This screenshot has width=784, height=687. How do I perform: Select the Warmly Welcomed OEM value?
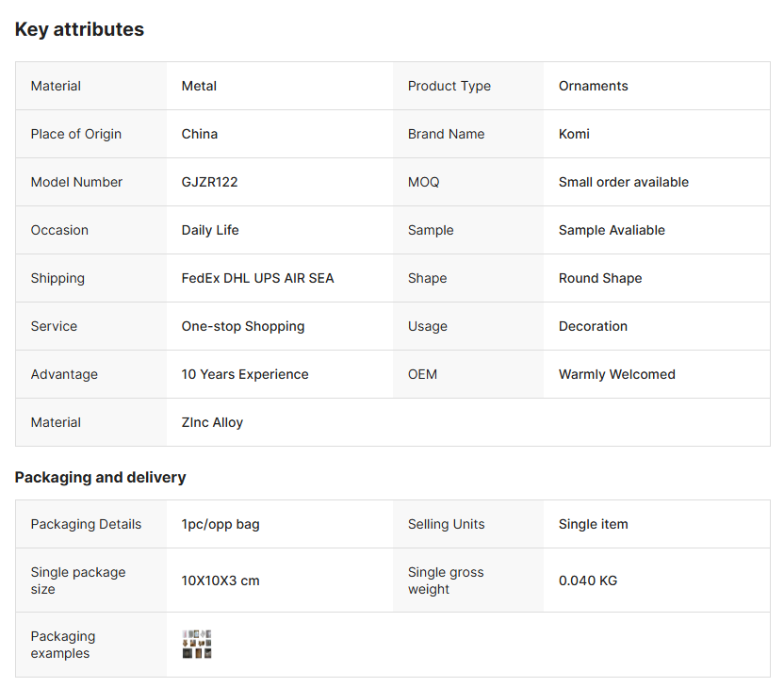pyautogui.click(x=616, y=374)
